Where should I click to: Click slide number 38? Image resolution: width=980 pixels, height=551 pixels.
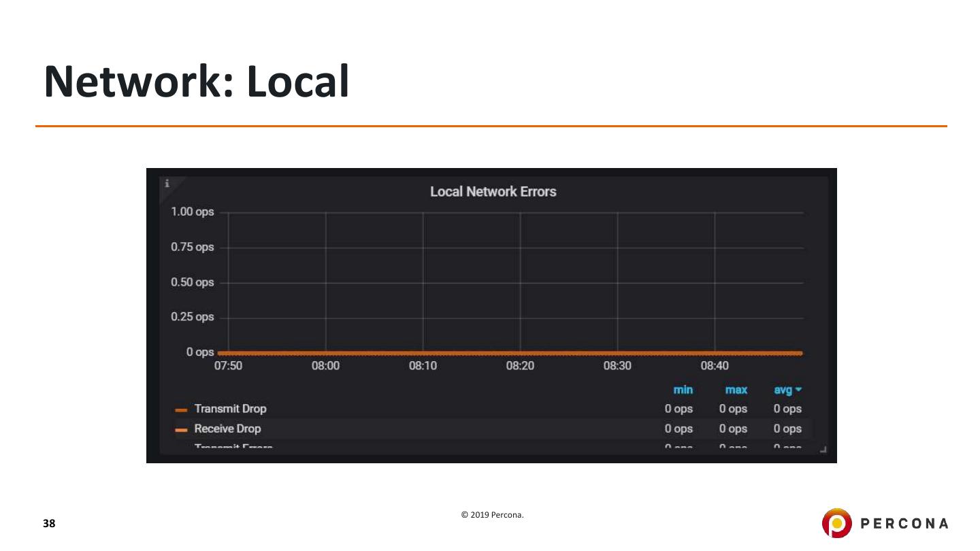pyautogui.click(x=49, y=524)
